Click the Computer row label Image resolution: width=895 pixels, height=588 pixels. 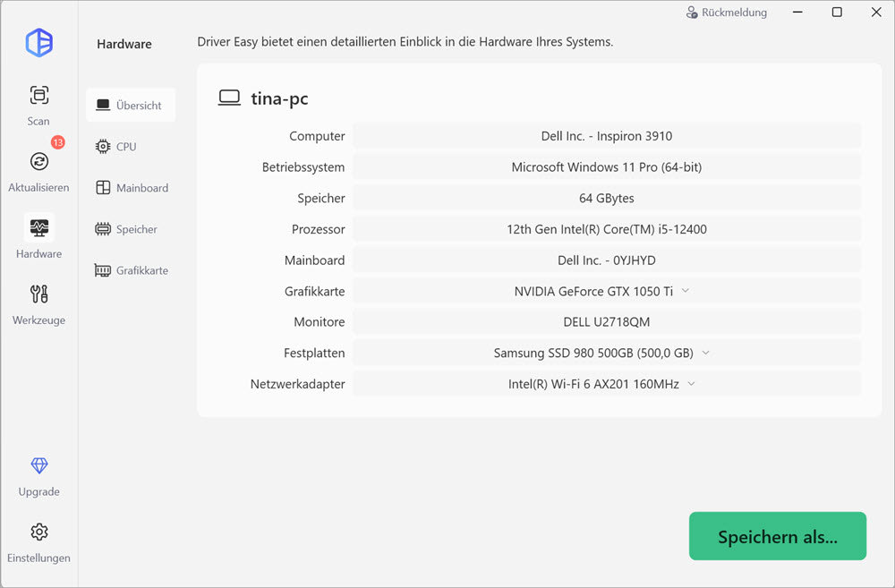[x=317, y=136]
